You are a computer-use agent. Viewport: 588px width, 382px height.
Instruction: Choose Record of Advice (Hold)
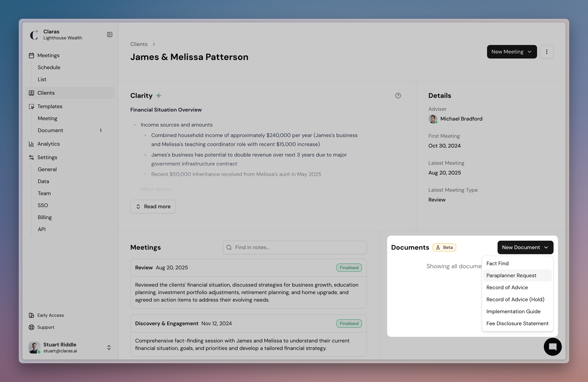click(517, 299)
